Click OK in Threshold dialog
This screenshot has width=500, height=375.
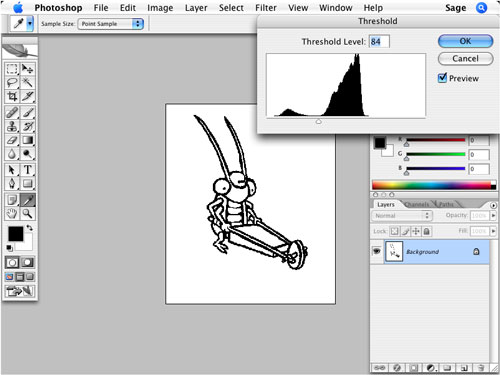465,41
